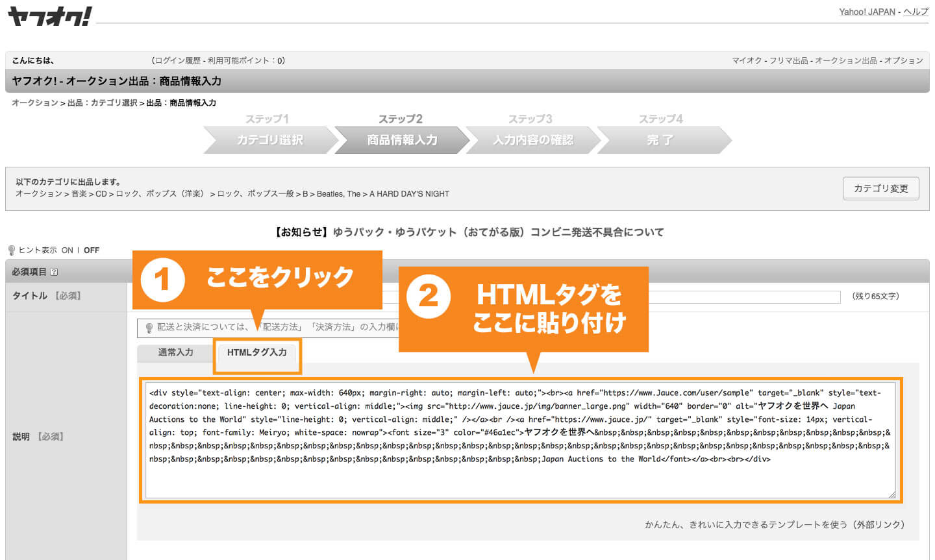Go to オークション出品
The height and width of the screenshot is (560, 935).
(x=846, y=60)
